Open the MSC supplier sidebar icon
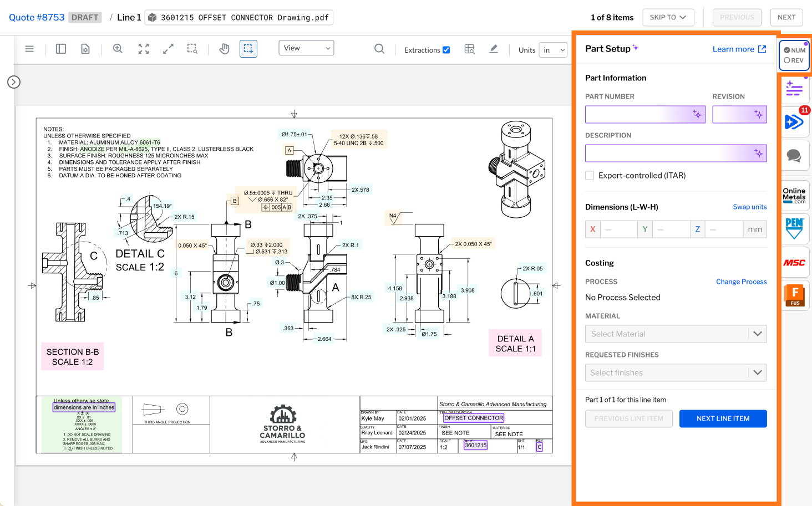The height and width of the screenshot is (506, 812). pos(794,263)
